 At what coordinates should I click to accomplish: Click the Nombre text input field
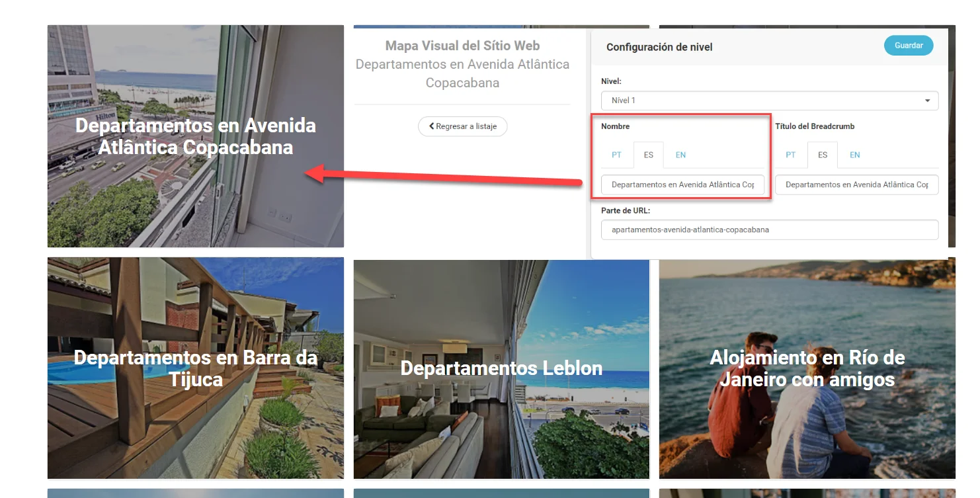pos(682,185)
